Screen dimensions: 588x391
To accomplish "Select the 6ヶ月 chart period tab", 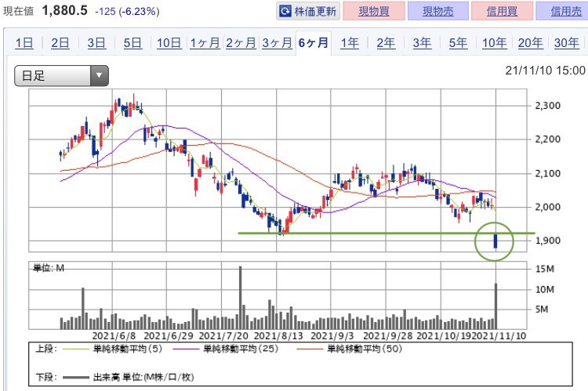I will click(314, 43).
